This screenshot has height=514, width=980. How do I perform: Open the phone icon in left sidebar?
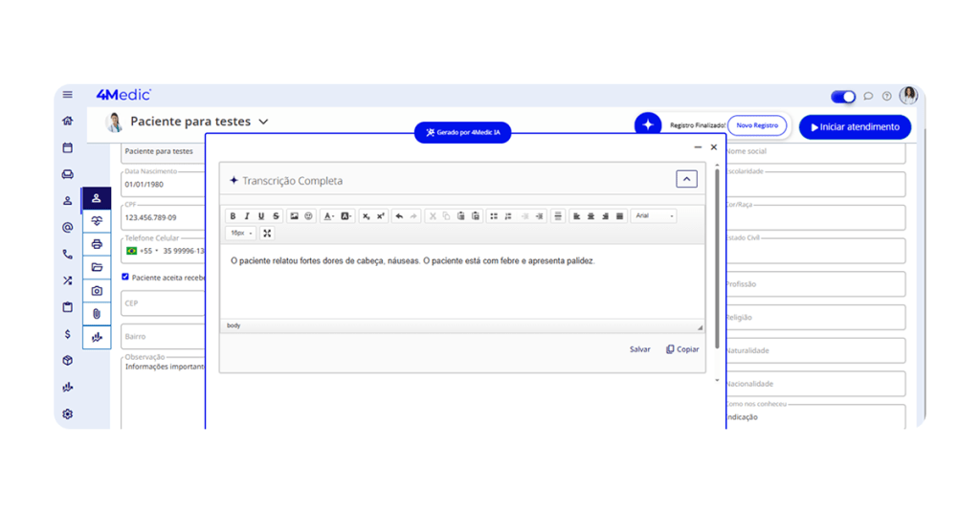click(67, 255)
